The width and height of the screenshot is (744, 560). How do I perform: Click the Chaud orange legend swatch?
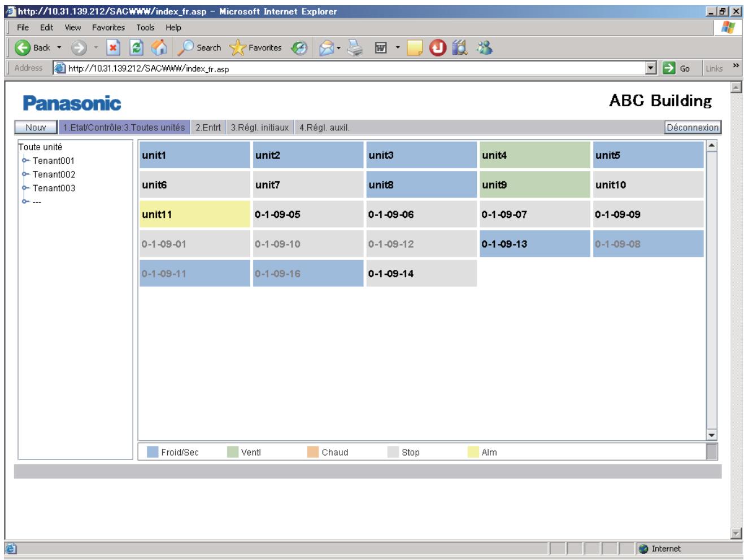tap(313, 452)
